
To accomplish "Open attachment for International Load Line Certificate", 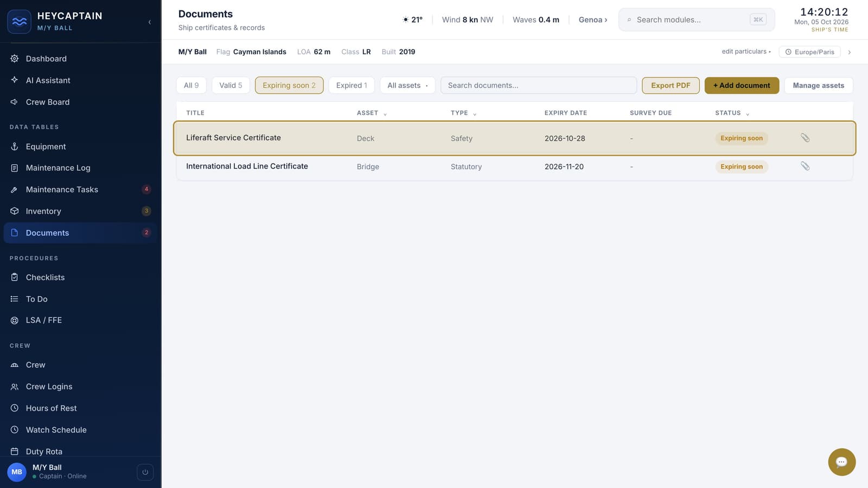I will click(805, 166).
